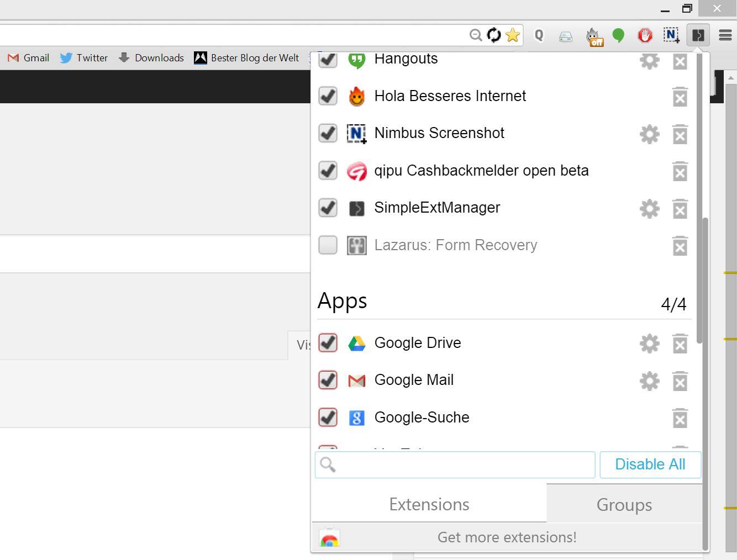Image resolution: width=737 pixels, height=560 pixels.
Task: Click the Google-Suche app name
Action: pos(422,418)
